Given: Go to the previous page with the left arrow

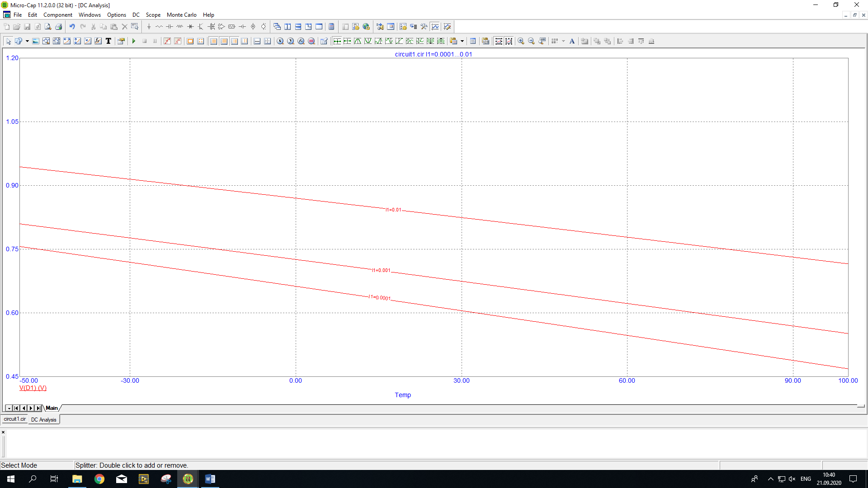Looking at the screenshot, I should (x=24, y=408).
